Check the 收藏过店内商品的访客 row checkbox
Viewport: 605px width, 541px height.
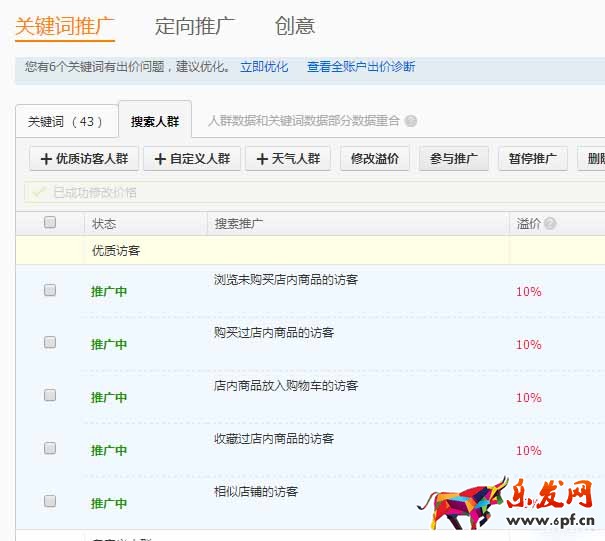coord(50,448)
